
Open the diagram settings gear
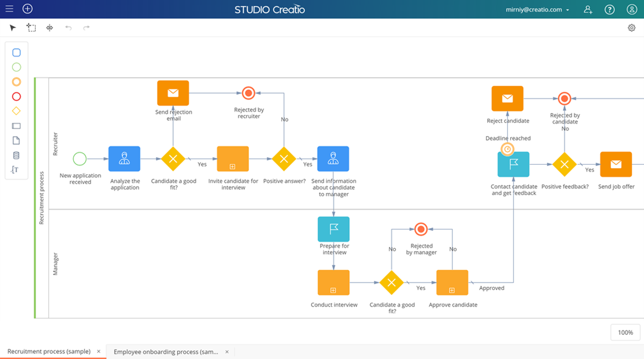[x=631, y=27]
